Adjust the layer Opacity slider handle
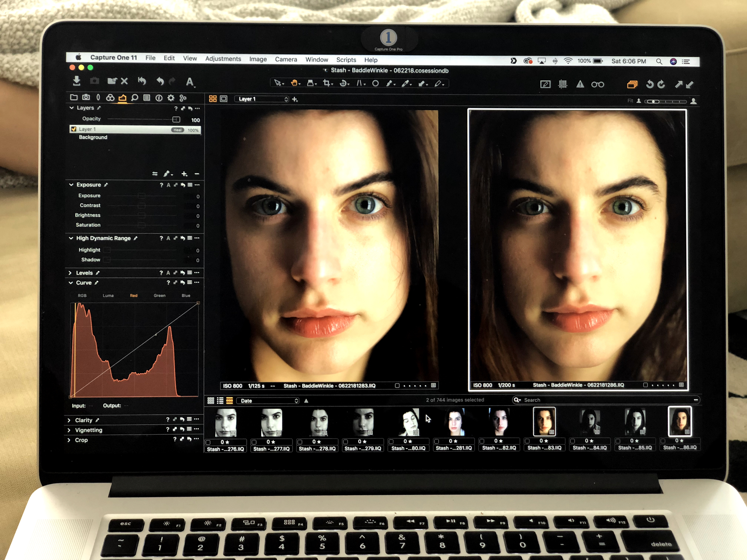 pyautogui.click(x=176, y=119)
